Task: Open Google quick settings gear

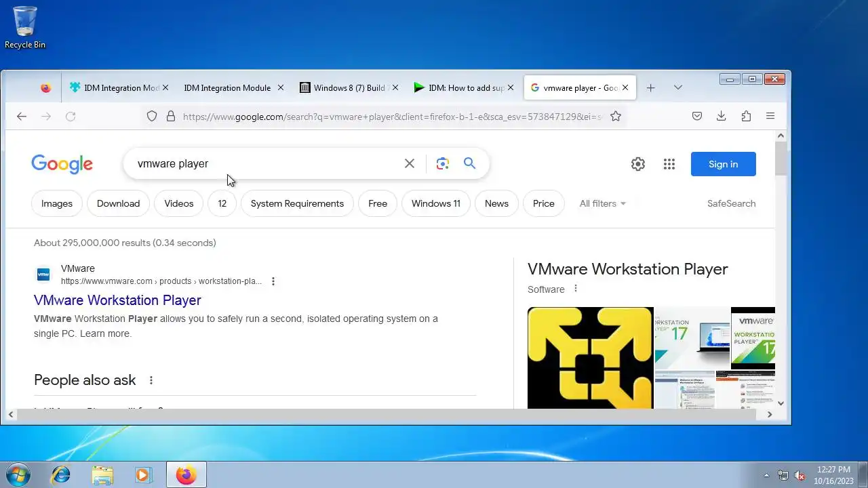Action: 638,164
